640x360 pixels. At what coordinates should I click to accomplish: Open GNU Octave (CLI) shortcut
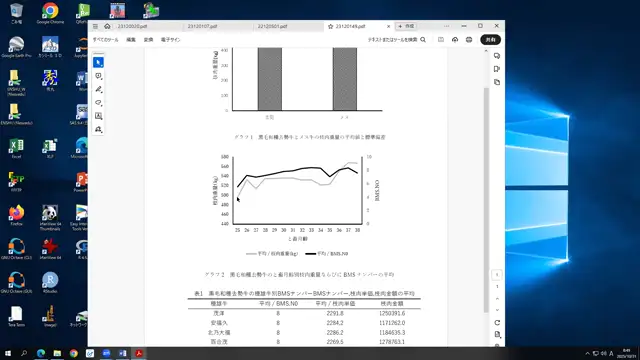(x=16, y=249)
